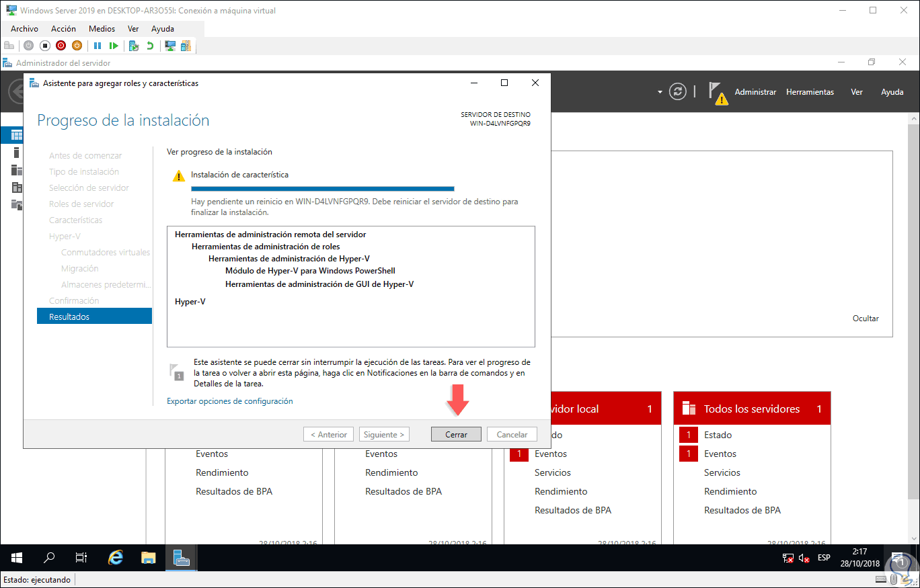
Task: Open the Archivo menu
Action: coord(24,29)
